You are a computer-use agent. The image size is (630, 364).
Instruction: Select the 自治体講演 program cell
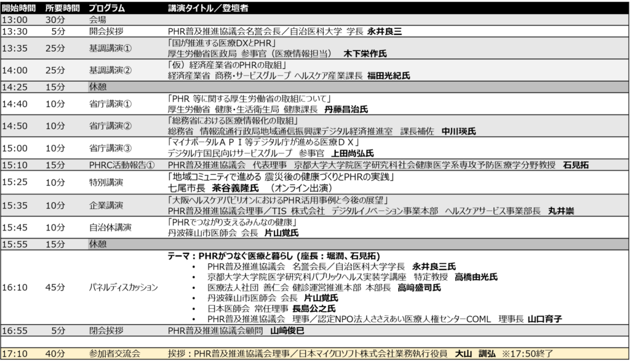(111, 227)
